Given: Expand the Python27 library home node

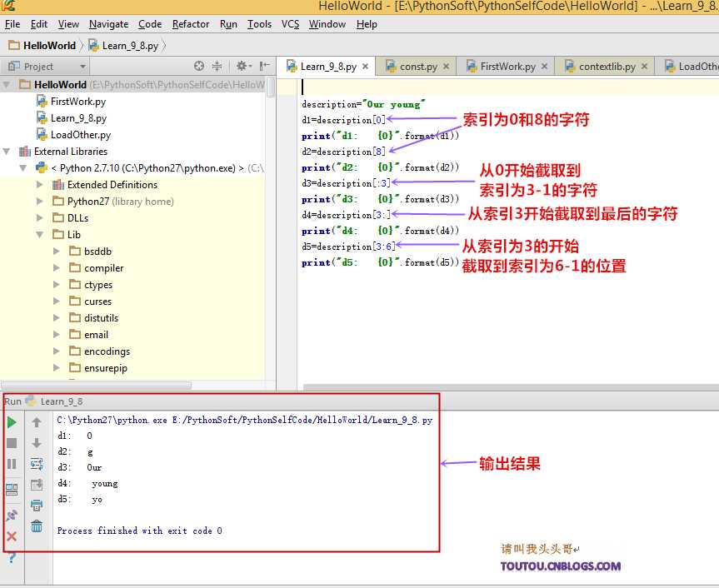Looking at the screenshot, I should pos(39,201).
